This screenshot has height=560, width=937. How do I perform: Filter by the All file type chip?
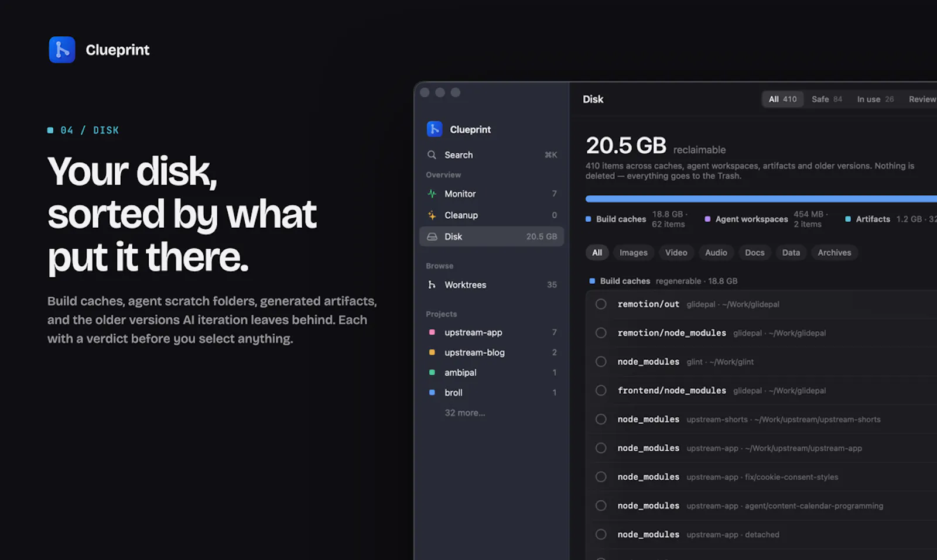point(597,253)
